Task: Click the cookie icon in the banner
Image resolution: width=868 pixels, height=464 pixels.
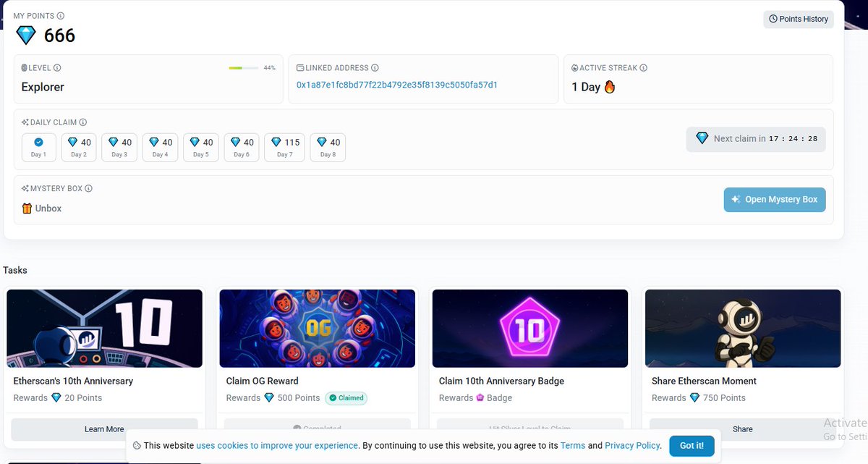Action: point(137,446)
